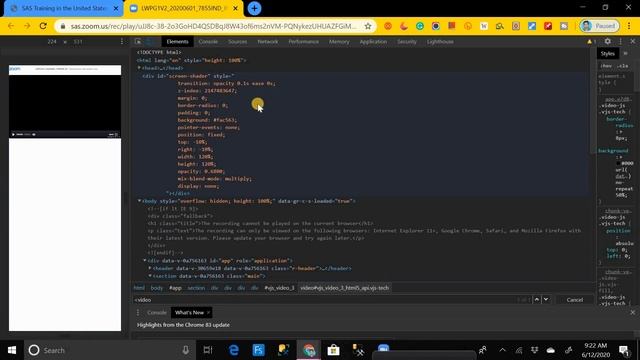The image size is (640, 360).
Task: Switch to the Performance tab
Action: coord(303,42)
